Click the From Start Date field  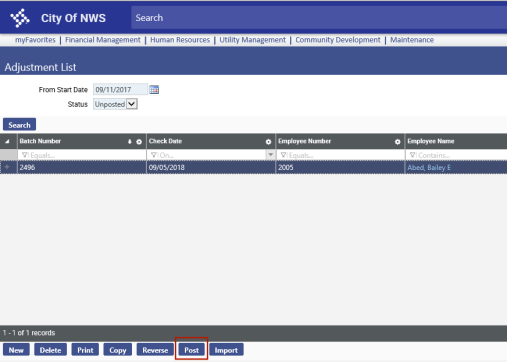(120, 89)
